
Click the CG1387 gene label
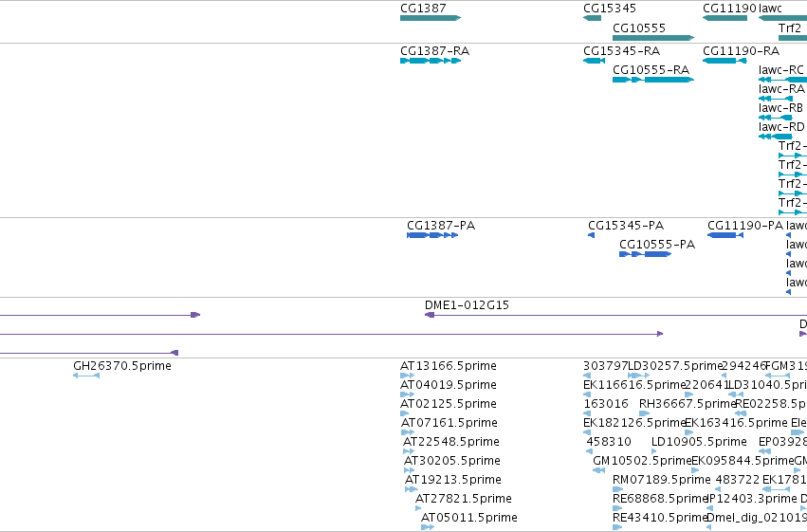tap(423, 9)
